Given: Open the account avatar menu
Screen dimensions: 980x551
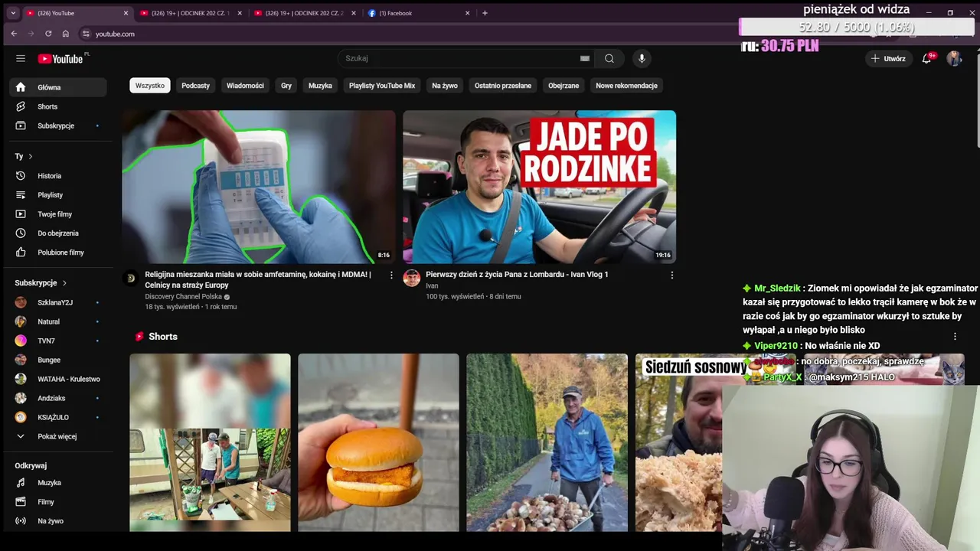Looking at the screenshot, I should (954, 58).
